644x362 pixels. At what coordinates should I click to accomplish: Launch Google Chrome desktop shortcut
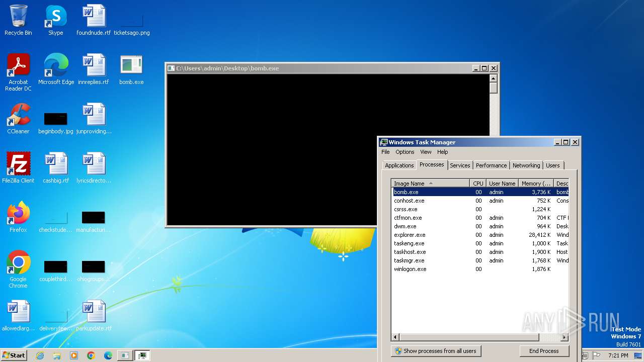[x=18, y=269]
